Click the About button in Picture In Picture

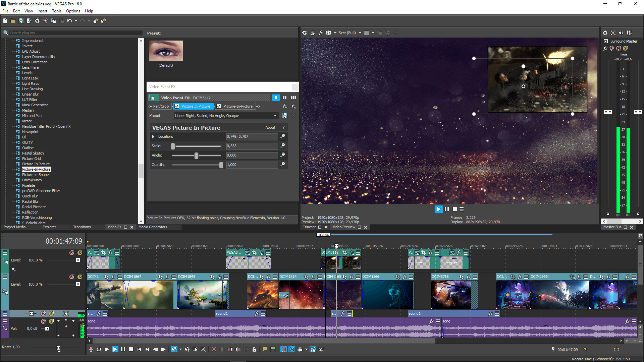(x=270, y=127)
